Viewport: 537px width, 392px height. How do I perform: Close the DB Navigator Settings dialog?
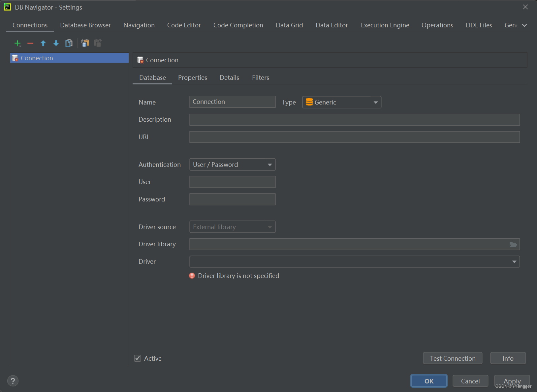(x=525, y=7)
